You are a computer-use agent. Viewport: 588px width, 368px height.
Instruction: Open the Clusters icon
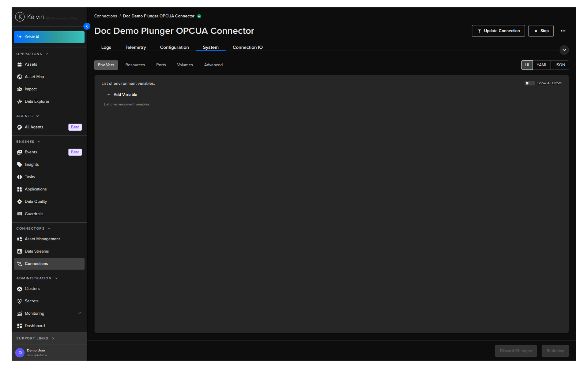(x=20, y=289)
